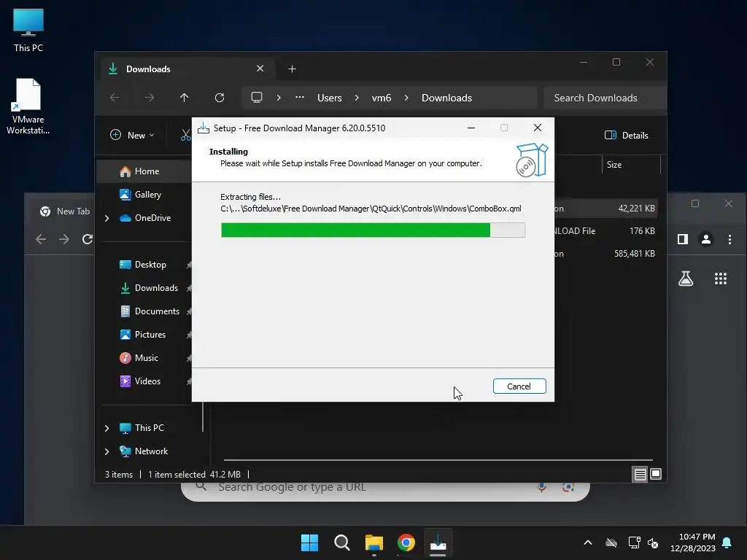The image size is (747, 560).
Task: Show hidden system tray icons
Action: point(588,542)
